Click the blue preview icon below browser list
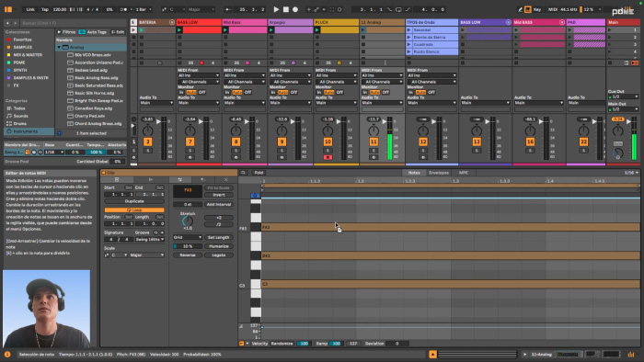Viewport: 644px width, 362px height. point(59,133)
